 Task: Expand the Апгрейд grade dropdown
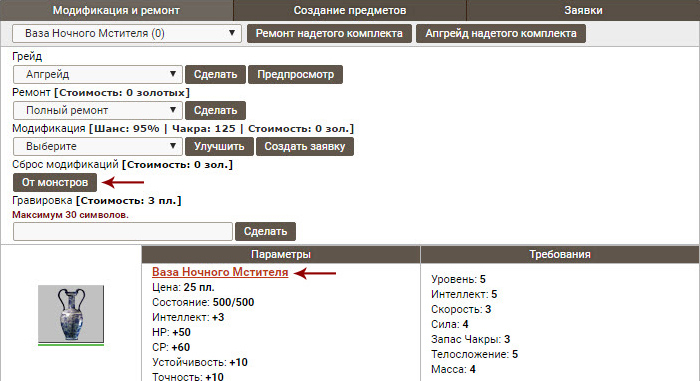point(98,74)
